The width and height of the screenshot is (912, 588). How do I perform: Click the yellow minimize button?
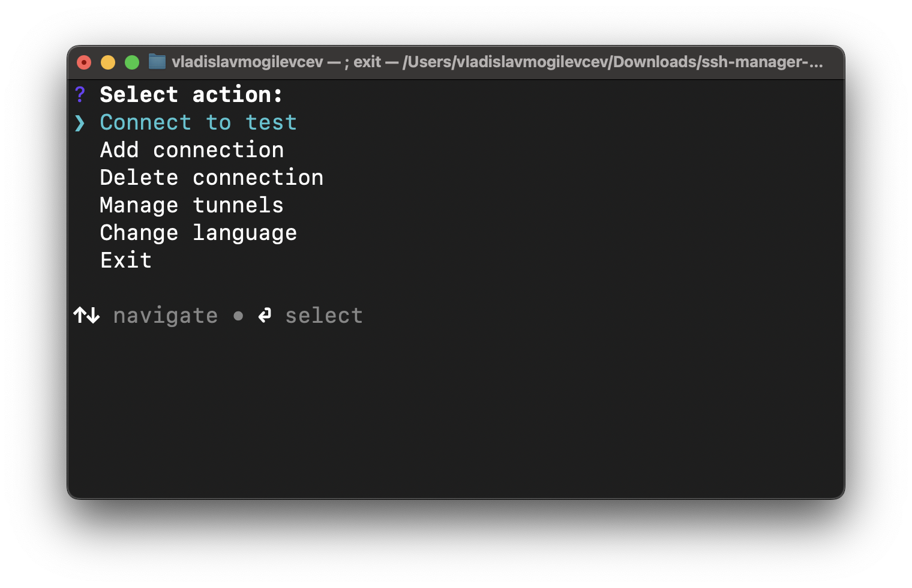pos(108,61)
